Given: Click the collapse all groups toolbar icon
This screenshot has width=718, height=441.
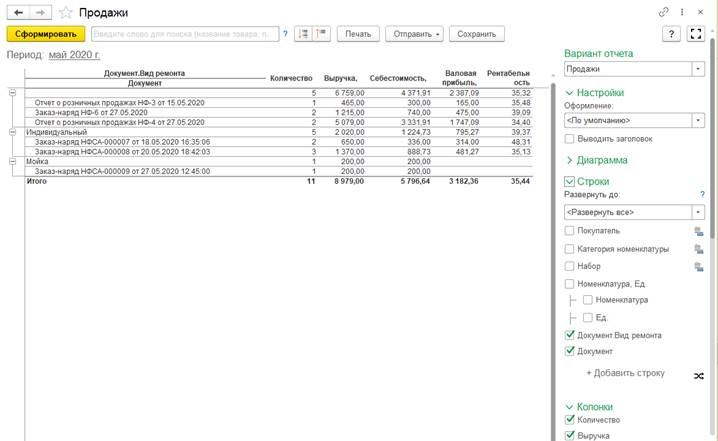Looking at the screenshot, I should click(x=321, y=33).
